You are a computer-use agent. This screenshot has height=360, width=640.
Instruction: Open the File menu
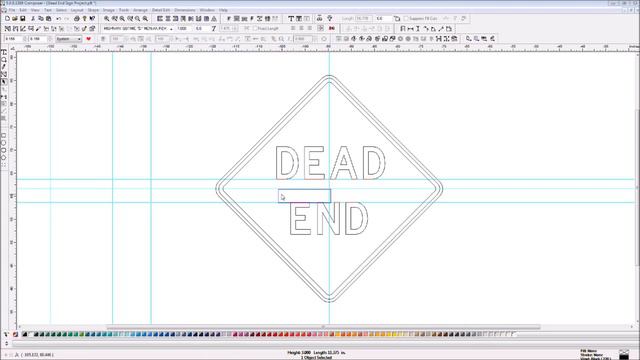12,10
